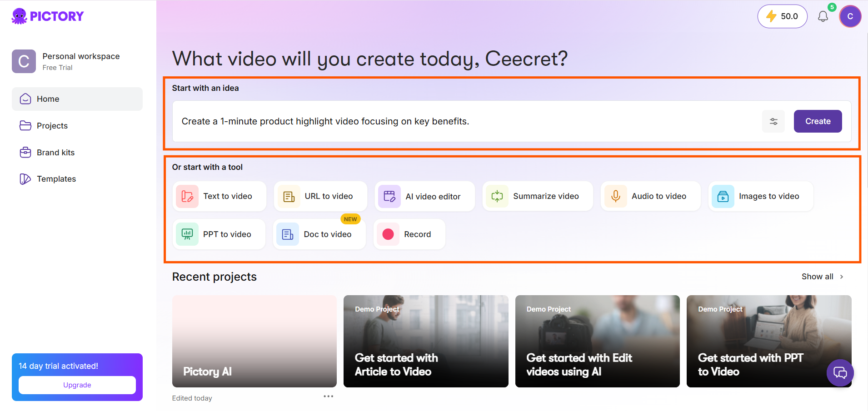Click the Images to video icon
868x411 pixels.
coord(723,196)
